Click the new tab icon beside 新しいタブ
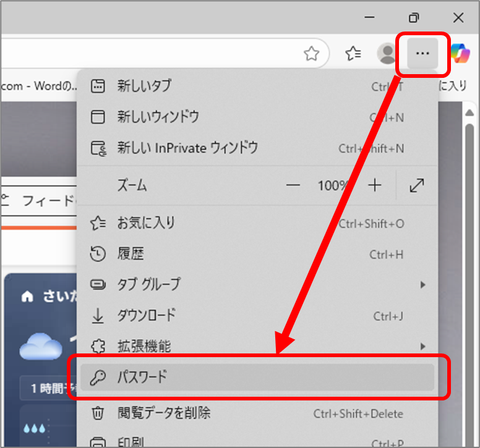This screenshot has height=448, width=480. pyautogui.click(x=98, y=87)
